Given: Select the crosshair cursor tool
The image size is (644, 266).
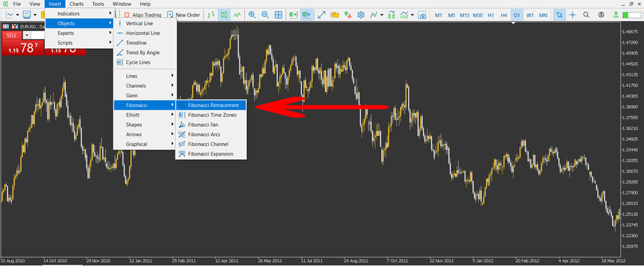Looking at the screenshot, I should (x=573, y=15).
